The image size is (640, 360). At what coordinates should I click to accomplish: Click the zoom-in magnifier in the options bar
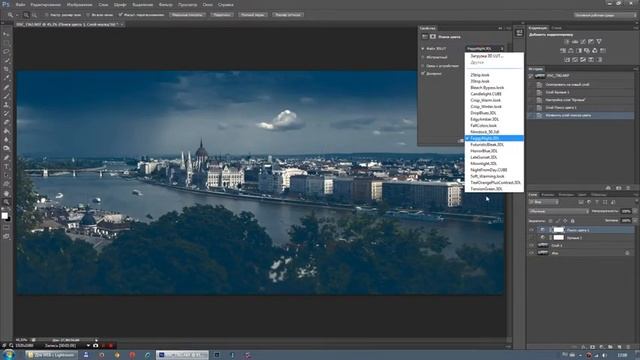[x=26, y=15]
